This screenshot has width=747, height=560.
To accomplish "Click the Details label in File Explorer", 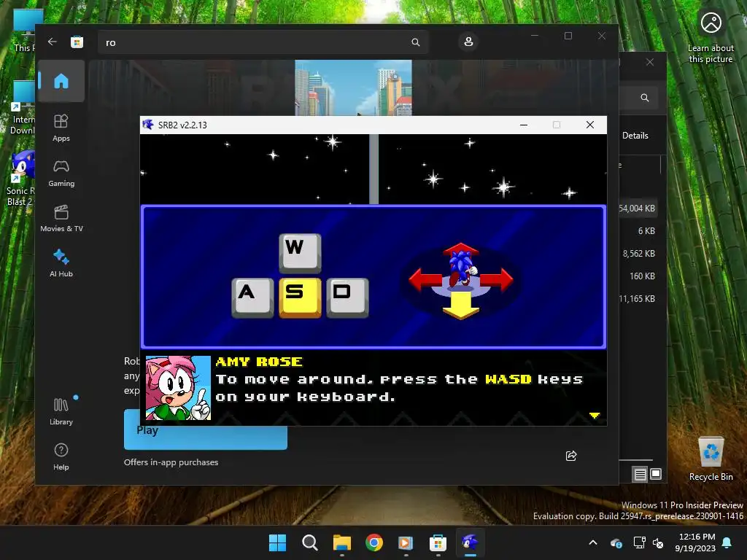I will pos(635,136).
